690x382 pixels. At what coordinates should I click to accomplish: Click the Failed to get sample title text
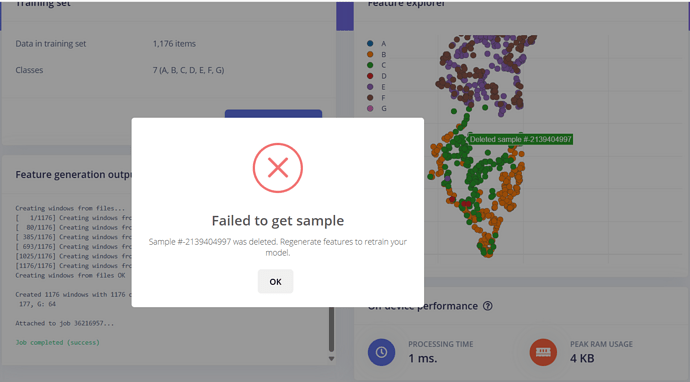pos(278,220)
